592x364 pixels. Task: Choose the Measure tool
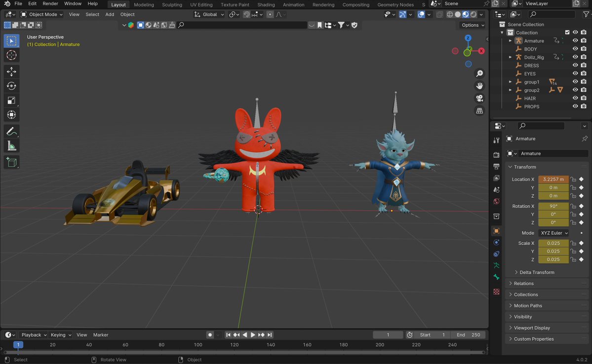click(11, 146)
